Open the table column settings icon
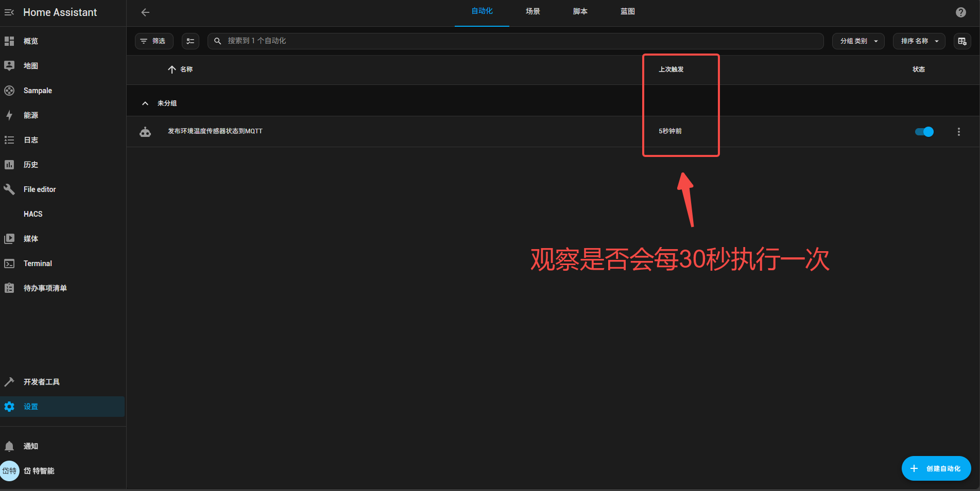This screenshot has width=980, height=491. tap(961, 41)
